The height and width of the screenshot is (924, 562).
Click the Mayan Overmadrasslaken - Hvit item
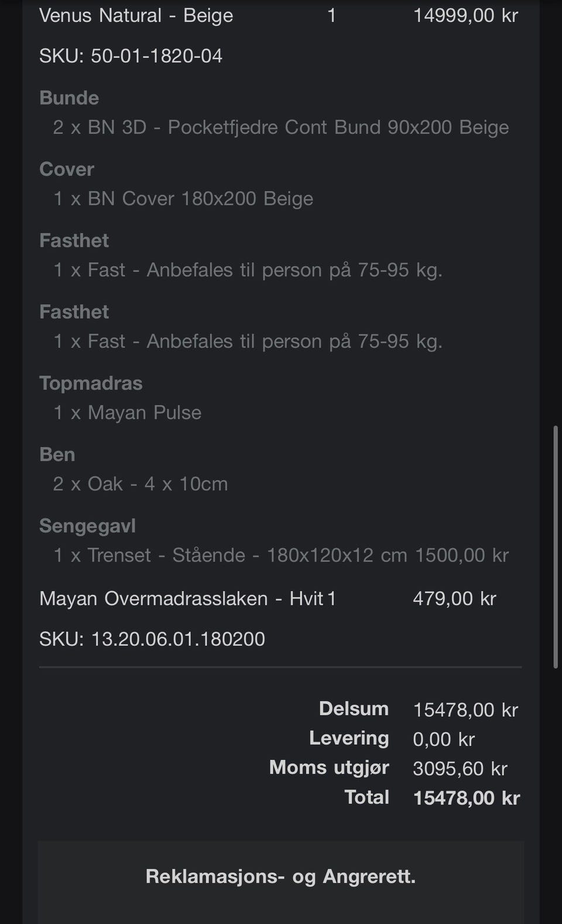pos(181,598)
